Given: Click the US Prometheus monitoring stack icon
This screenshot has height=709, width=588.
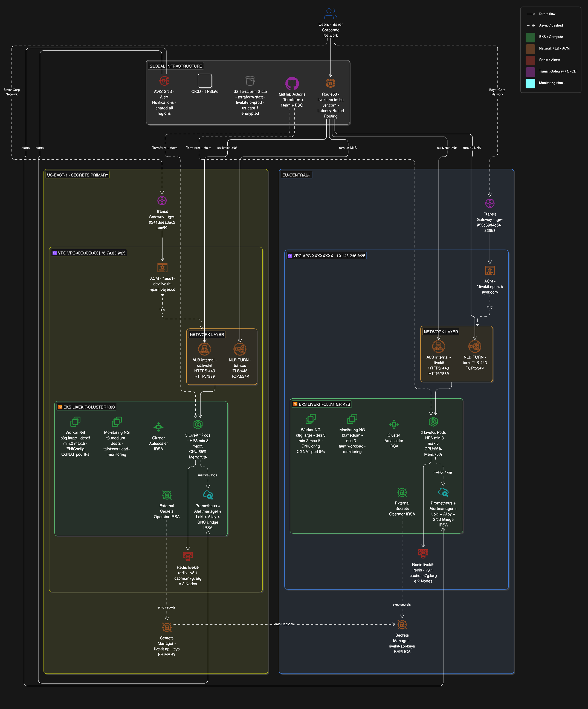Looking at the screenshot, I should click(208, 495).
